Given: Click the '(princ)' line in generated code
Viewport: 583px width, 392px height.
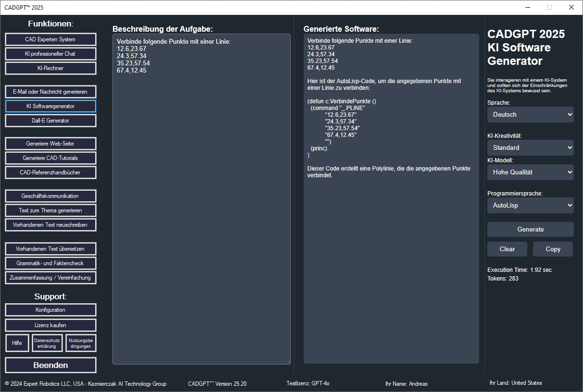Looking at the screenshot, I should 319,148.
